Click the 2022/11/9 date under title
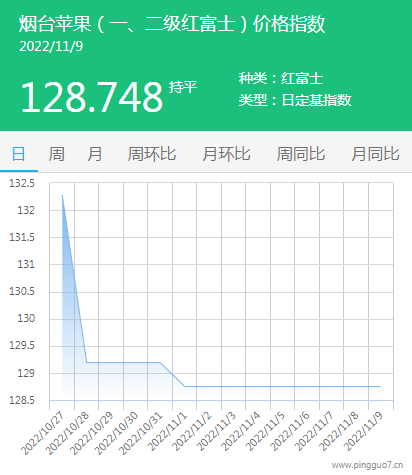The height and width of the screenshot is (475, 412). pos(51,46)
